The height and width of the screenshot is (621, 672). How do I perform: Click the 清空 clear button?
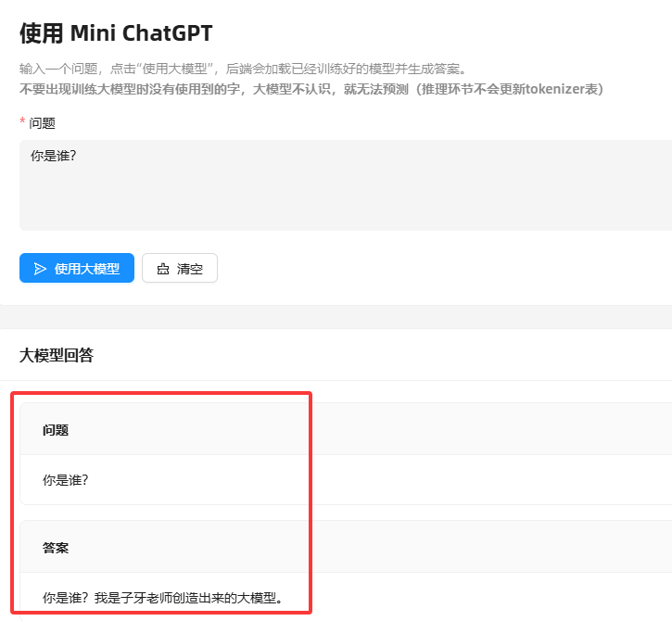pyautogui.click(x=180, y=268)
